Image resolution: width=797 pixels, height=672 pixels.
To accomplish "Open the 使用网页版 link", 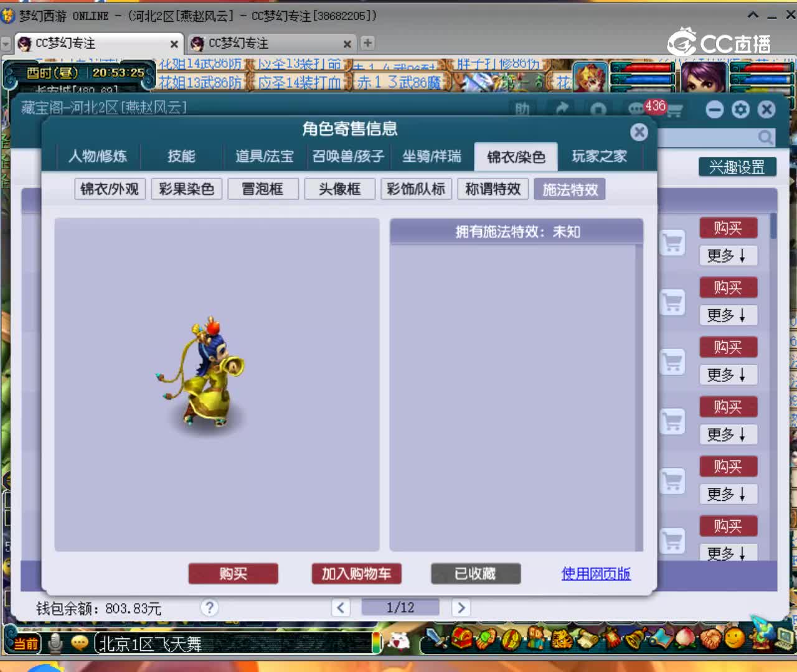I will 596,574.
